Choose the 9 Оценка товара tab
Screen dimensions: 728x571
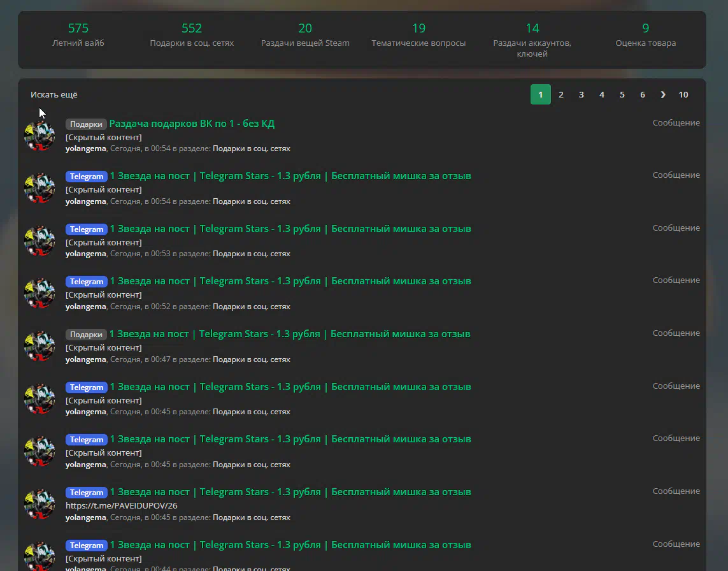point(645,35)
